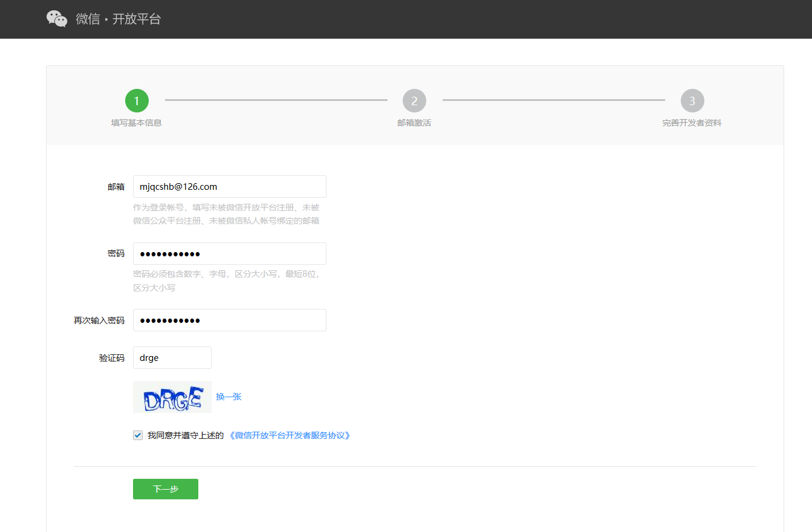
Task: Click the 微信·开放平台 header title
Action: (x=119, y=19)
